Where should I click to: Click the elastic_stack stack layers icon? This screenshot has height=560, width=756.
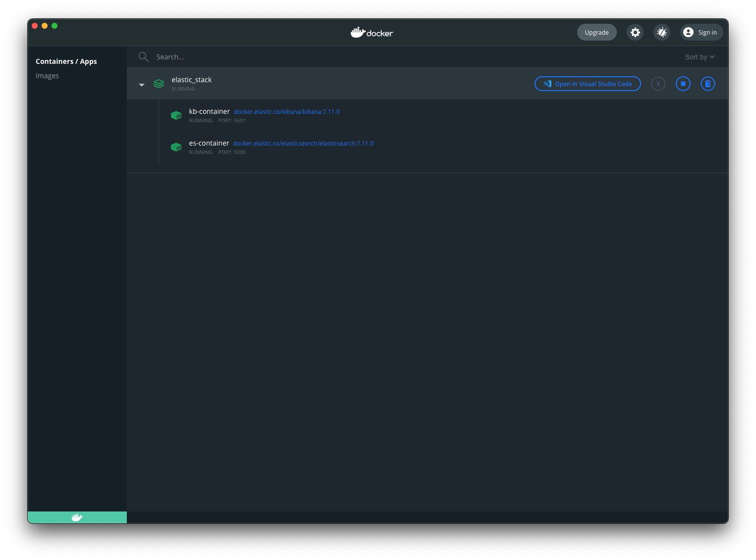159,84
